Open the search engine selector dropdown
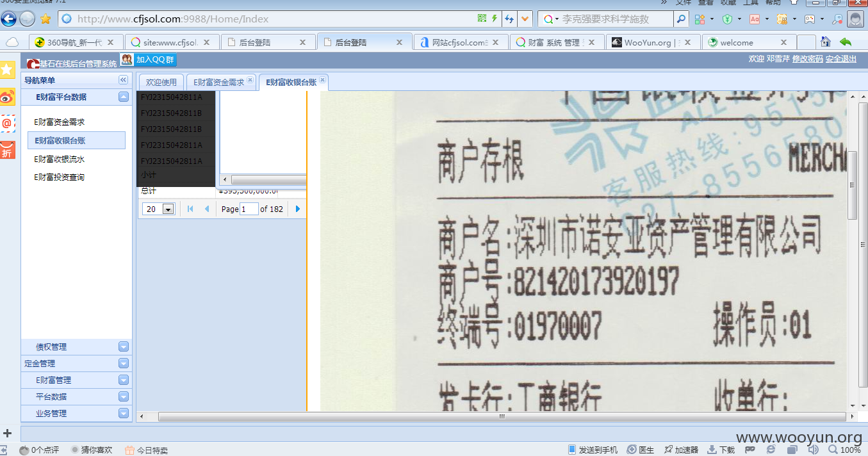This screenshot has height=456, width=868. (550, 19)
